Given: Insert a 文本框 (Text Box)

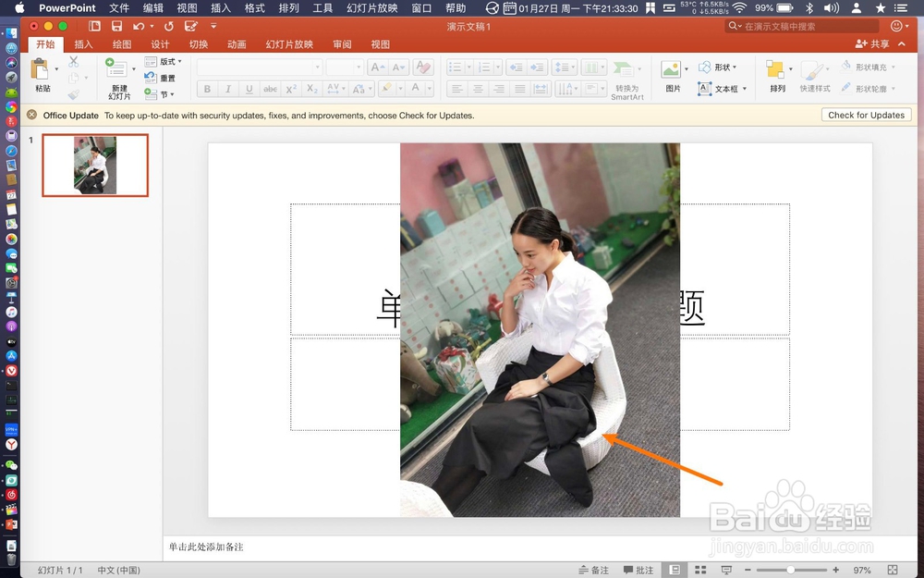Looking at the screenshot, I should (x=720, y=88).
